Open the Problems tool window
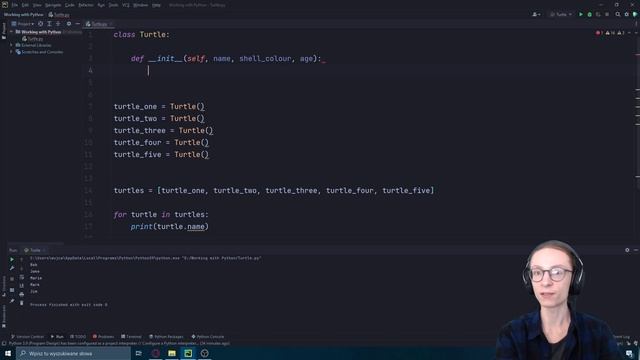The height and width of the screenshot is (360, 640). click(103, 337)
